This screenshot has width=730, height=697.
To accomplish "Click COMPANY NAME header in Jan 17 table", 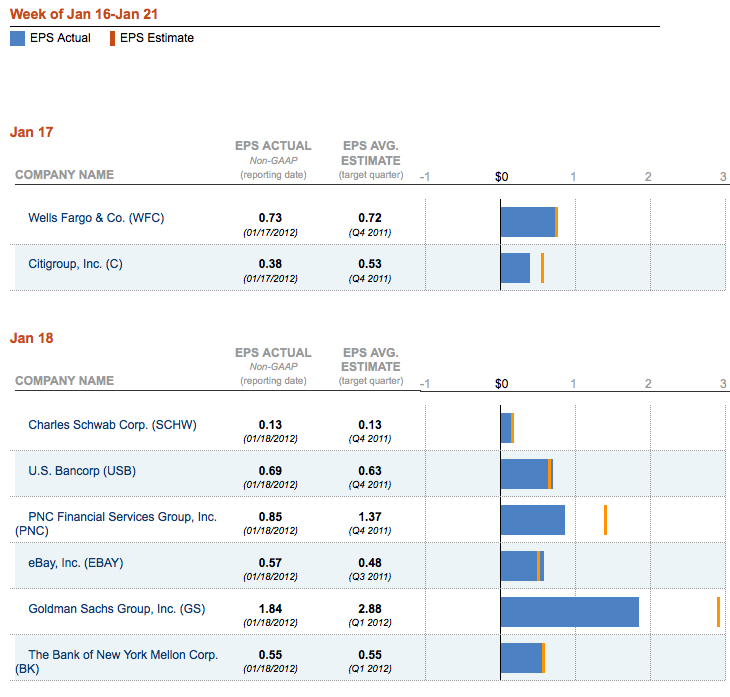I will point(64,175).
